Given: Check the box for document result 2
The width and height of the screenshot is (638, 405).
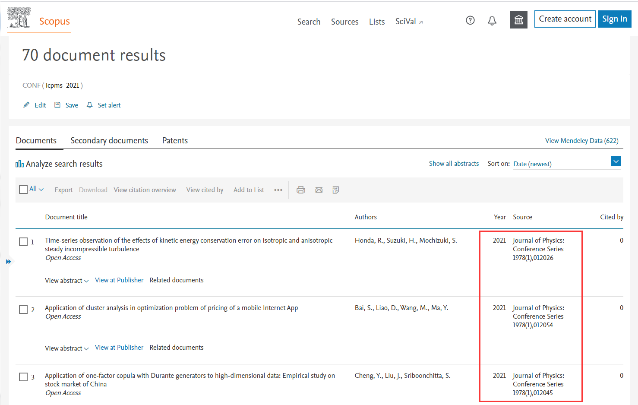Looking at the screenshot, I should pos(24,309).
